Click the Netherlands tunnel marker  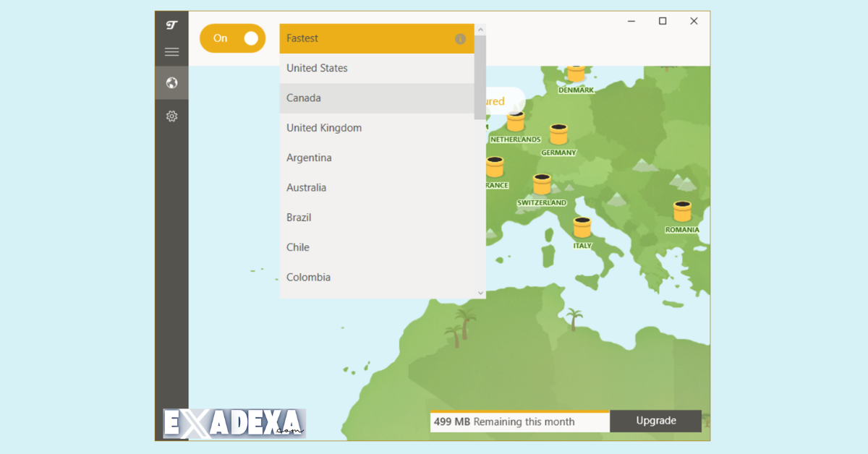point(515,121)
